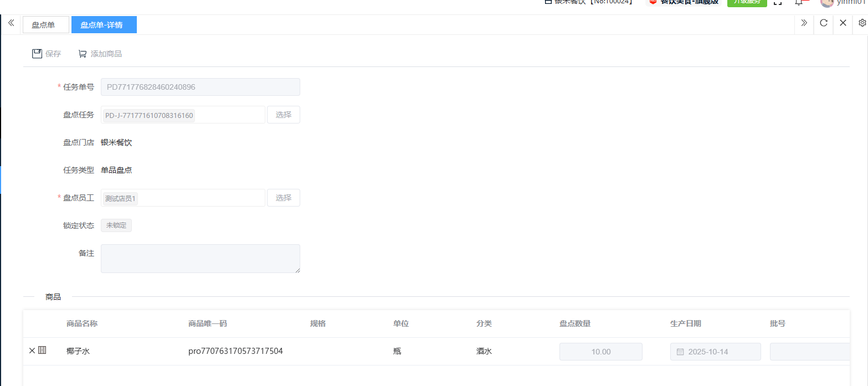Collapse the sidebar with double-left arrow
This screenshot has width=868, height=386.
[x=11, y=23]
